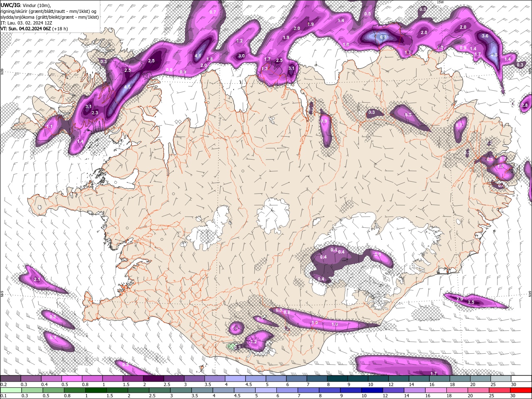Viewport: 532px width, 399px height.
Task: Click the bottom legend row swatch labelled 0.1
Action: 10,390
